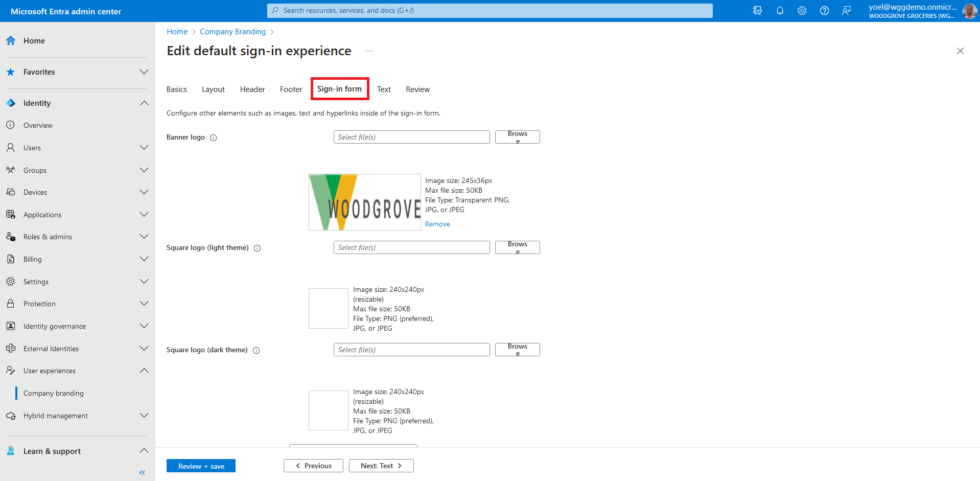
Task: Click the more options ellipsis by page title
Action: [369, 51]
